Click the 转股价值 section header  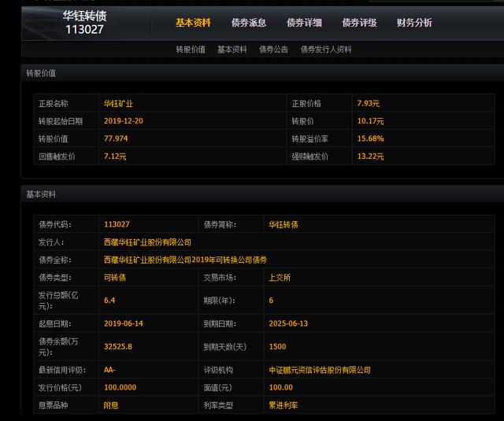coord(41,73)
